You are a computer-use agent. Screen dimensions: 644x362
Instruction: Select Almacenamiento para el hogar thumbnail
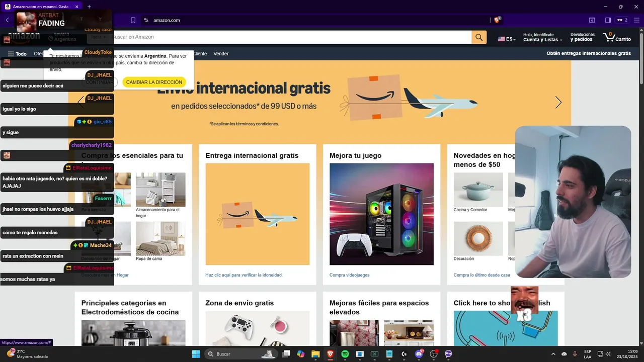point(160,190)
